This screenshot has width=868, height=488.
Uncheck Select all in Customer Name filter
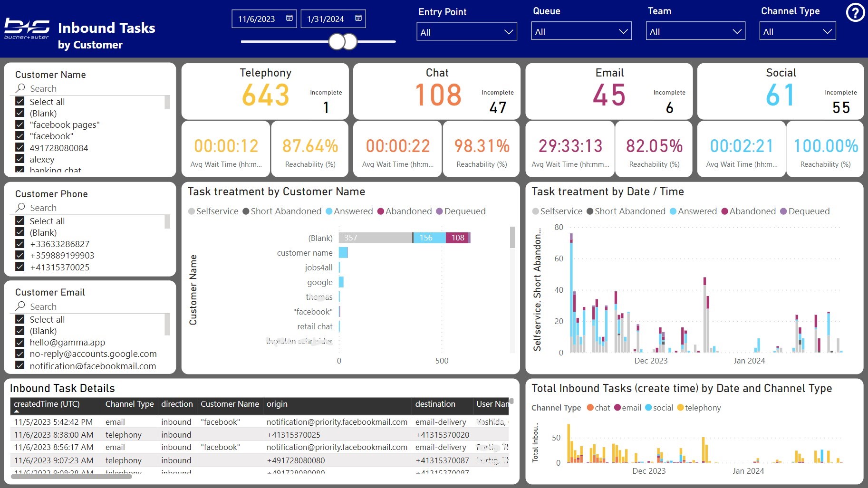(20, 101)
